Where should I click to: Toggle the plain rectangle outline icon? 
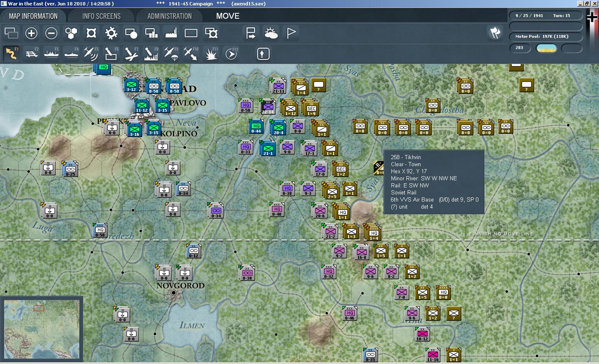point(191,33)
